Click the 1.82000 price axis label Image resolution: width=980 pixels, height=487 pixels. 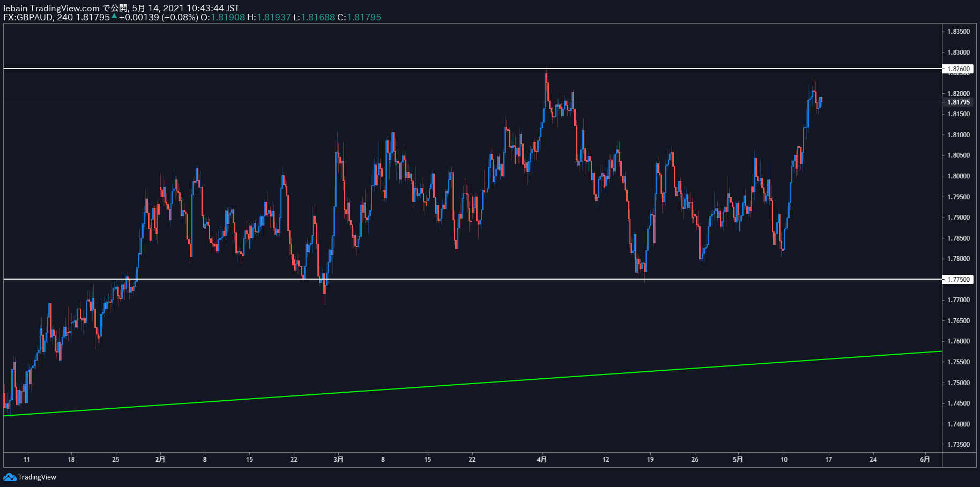tap(958, 94)
